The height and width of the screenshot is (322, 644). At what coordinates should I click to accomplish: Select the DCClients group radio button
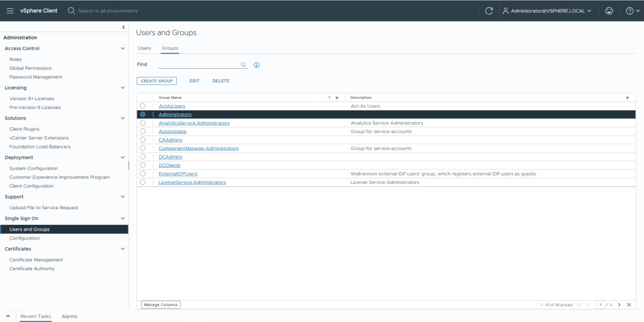143,165
